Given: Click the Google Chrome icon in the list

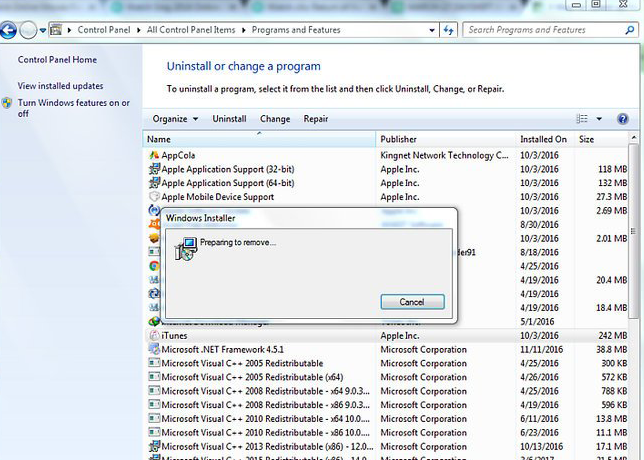Looking at the screenshot, I should click(x=154, y=266).
